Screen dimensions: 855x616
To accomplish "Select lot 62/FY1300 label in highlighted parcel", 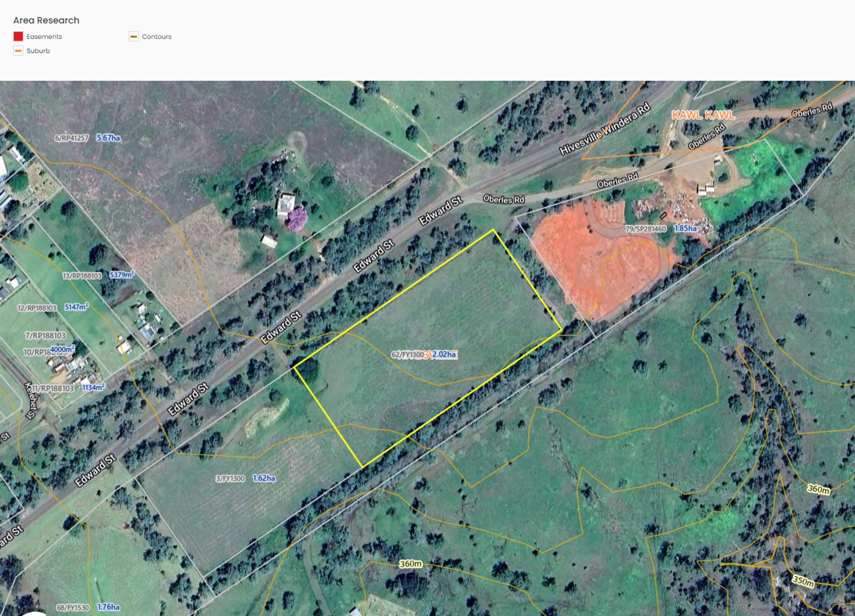I will 407,355.
